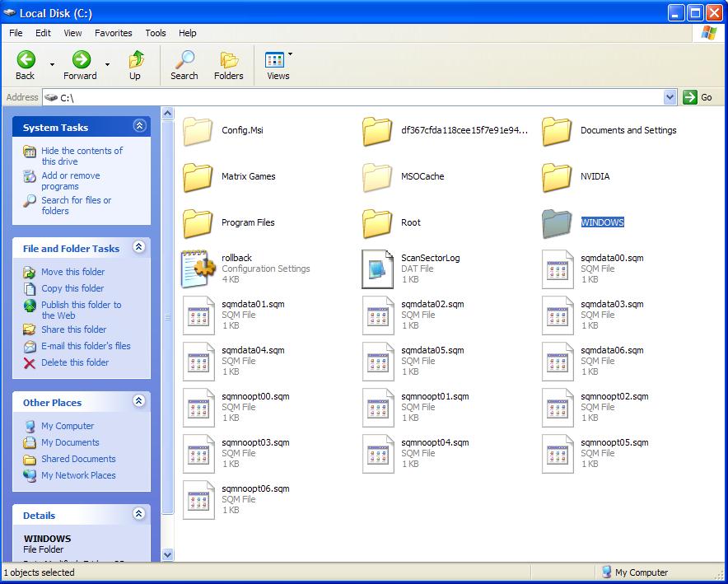The height and width of the screenshot is (584, 728).
Task: Open the Views dropdown arrow
Action: coord(290,54)
